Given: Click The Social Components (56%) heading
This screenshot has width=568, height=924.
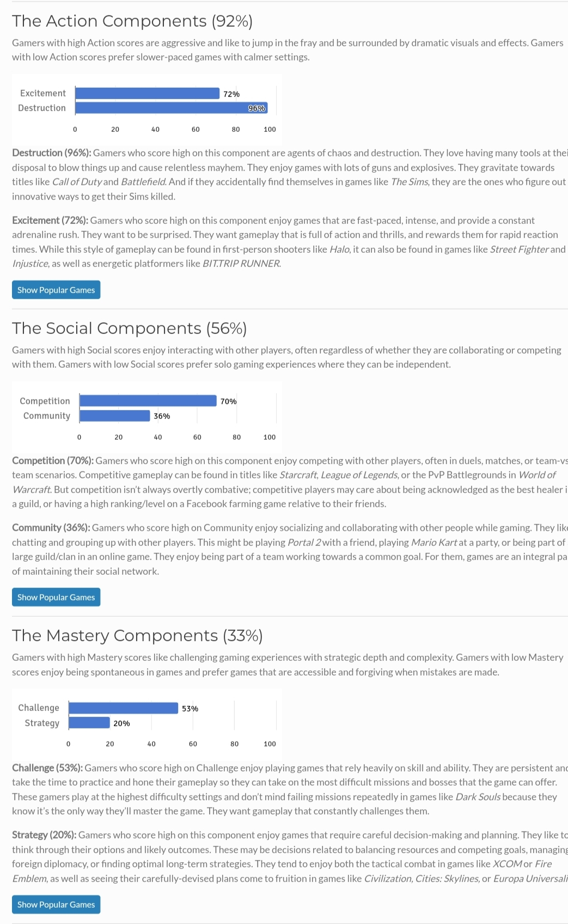Looking at the screenshot, I should 130,328.
